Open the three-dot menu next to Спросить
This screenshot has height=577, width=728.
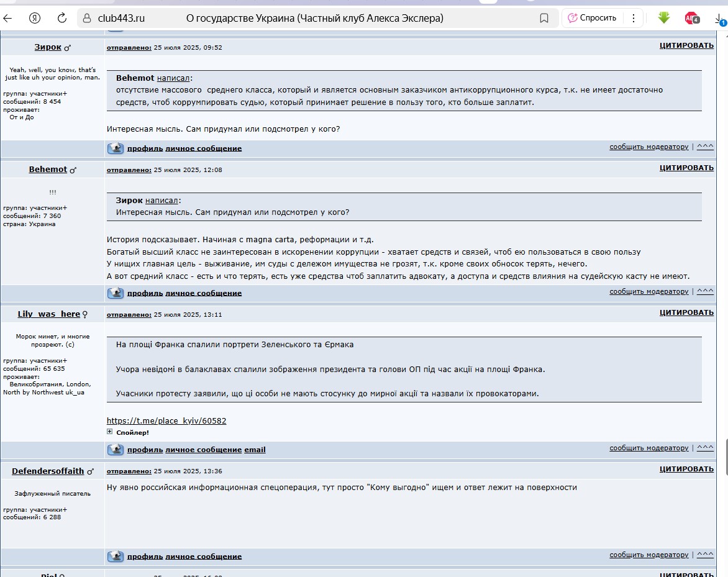[x=634, y=18]
